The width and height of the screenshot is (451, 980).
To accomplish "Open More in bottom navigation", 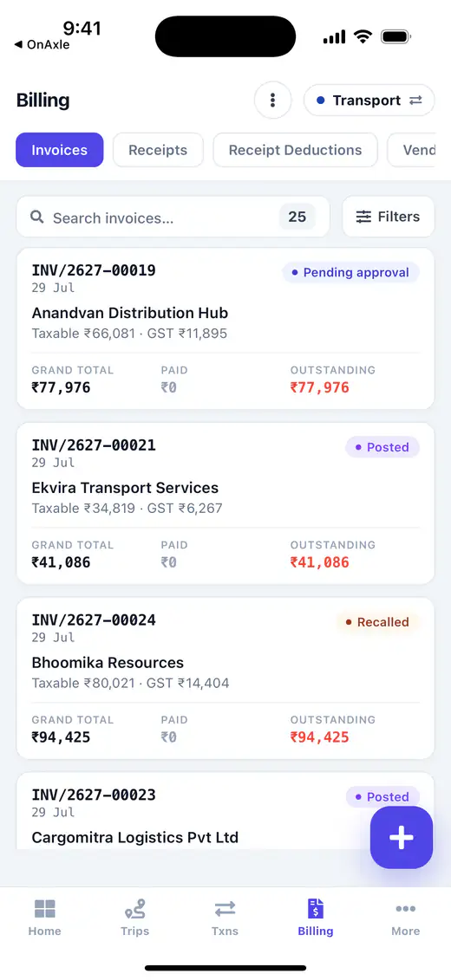I will [x=405, y=918].
